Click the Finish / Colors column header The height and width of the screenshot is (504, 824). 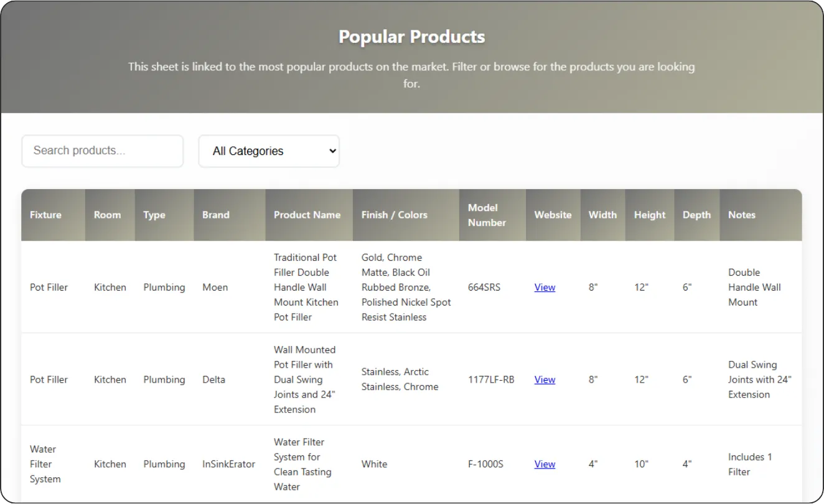pos(394,215)
